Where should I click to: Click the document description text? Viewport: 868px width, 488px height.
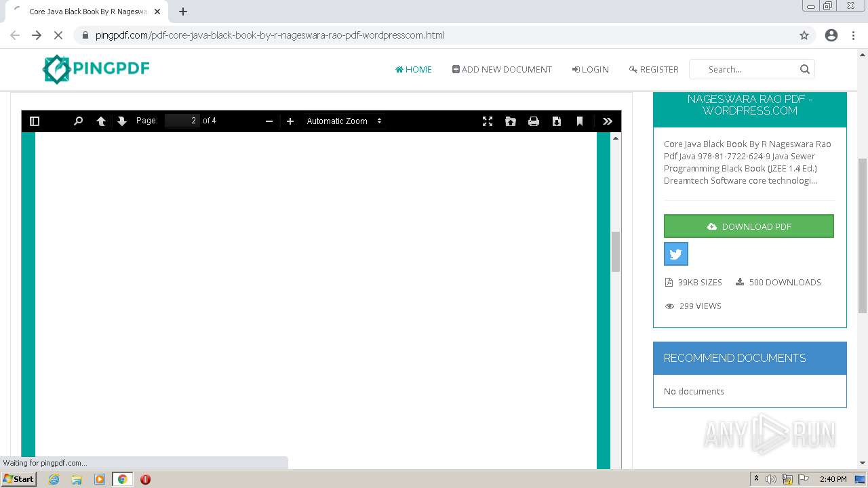pyautogui.click(x=747, y=162)
